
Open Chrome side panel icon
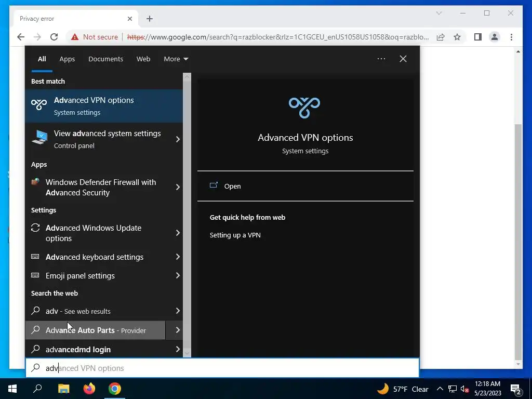tap(478, 37)
